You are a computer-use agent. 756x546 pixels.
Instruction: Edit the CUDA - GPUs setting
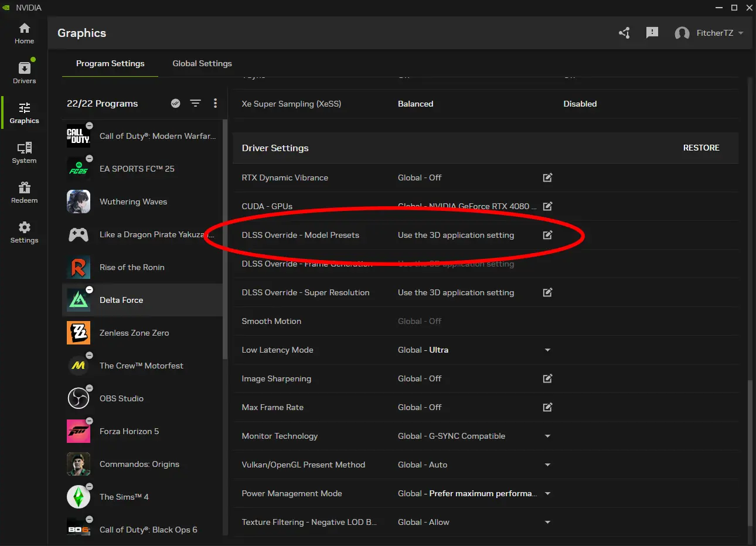point(547,206)
